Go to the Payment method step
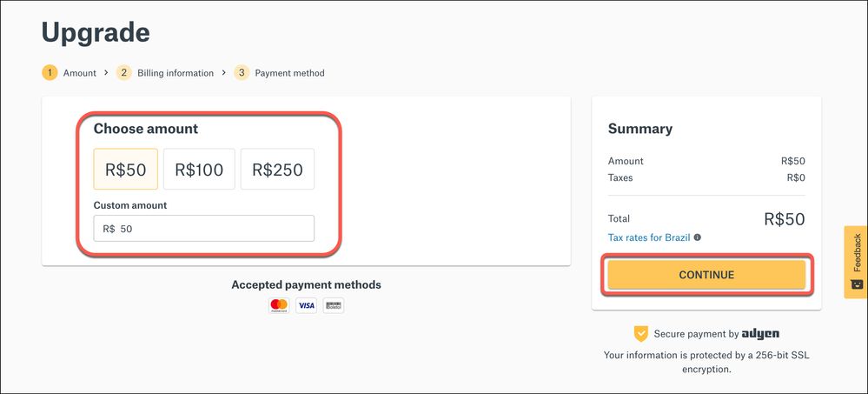This screenshot has height=394, width=868. pyautogui.click(x=289, y=73)
